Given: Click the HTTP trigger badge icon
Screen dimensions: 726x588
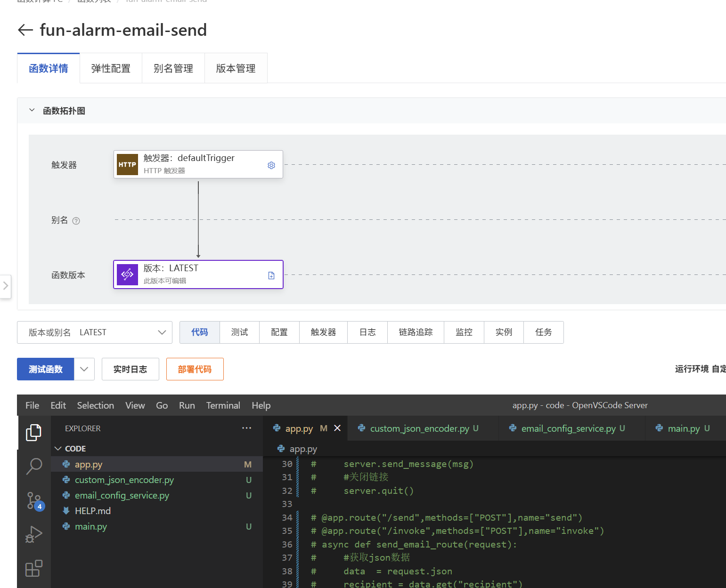Looking at the screenshot, I should coord(127,164).
